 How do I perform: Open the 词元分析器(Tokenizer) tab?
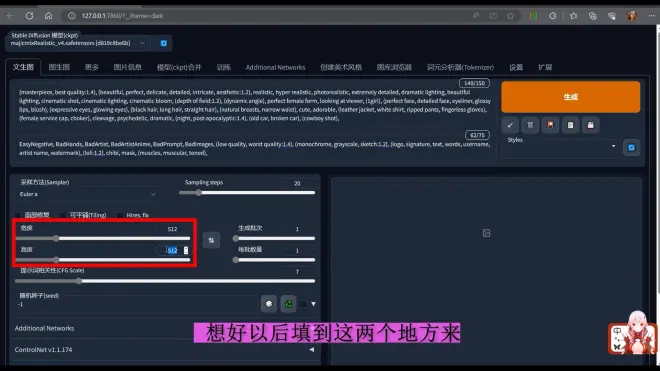pyautogui.click(x=460, y=67)
